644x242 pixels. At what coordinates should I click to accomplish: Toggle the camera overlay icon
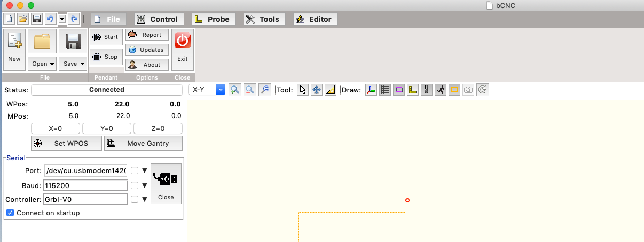pyautogui.click(x=468, y=90)
